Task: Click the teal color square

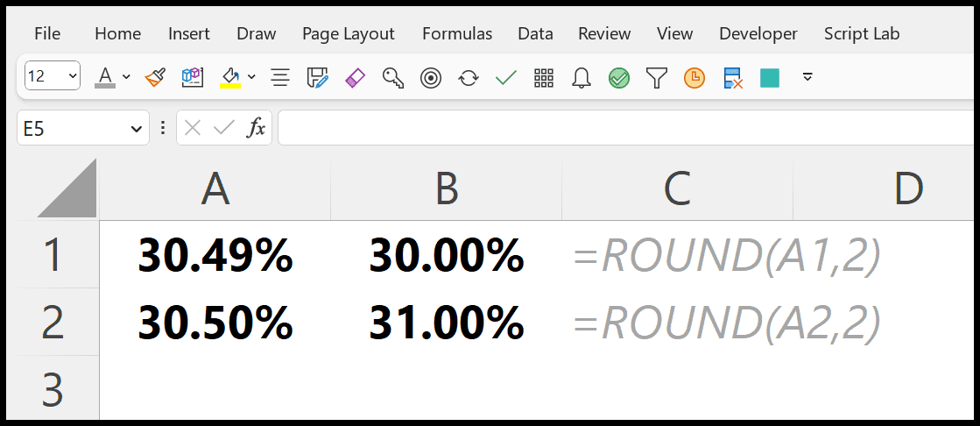Action: (x=770, y=77)
